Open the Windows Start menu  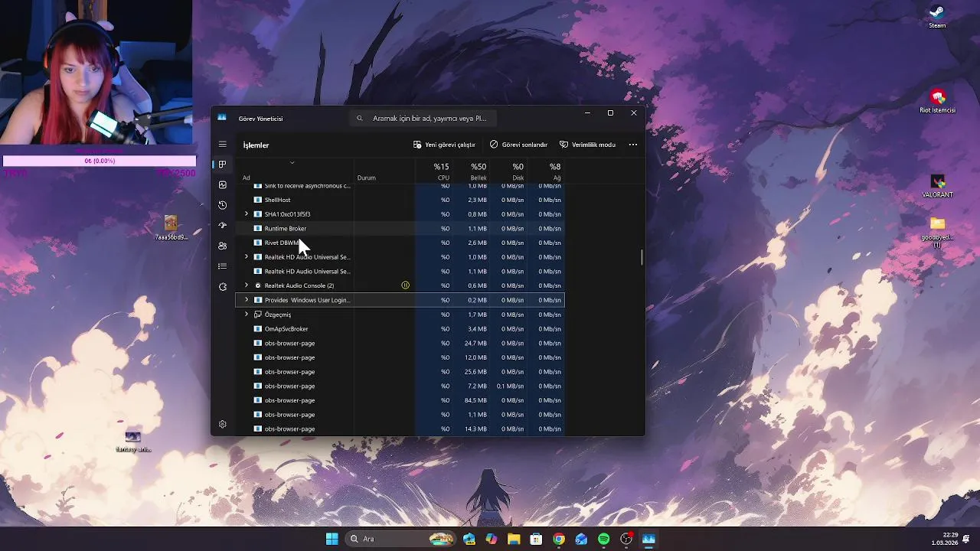point(332,539)
